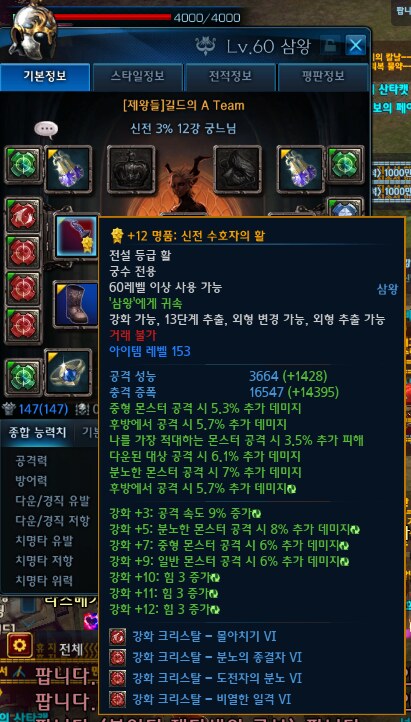411x722 pixels.
Task: Click the top-right green crystal slot
Action: point(346,164)
